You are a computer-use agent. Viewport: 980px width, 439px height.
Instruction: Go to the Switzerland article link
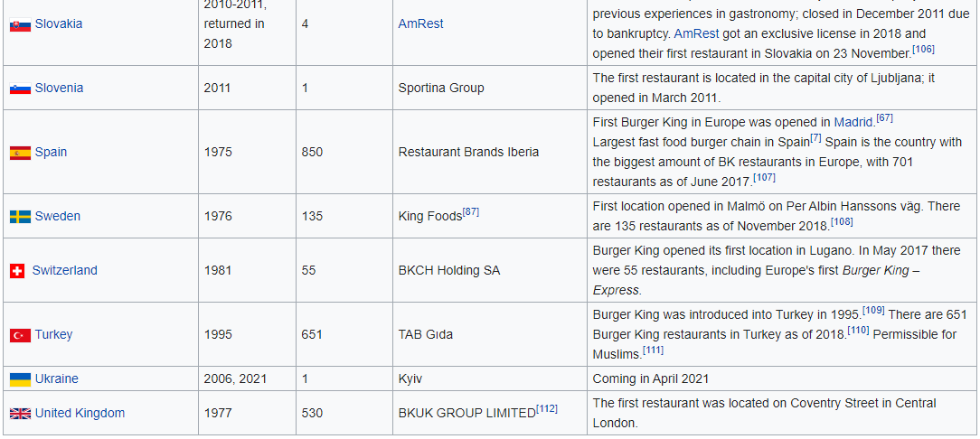click(x=64, y=271)
